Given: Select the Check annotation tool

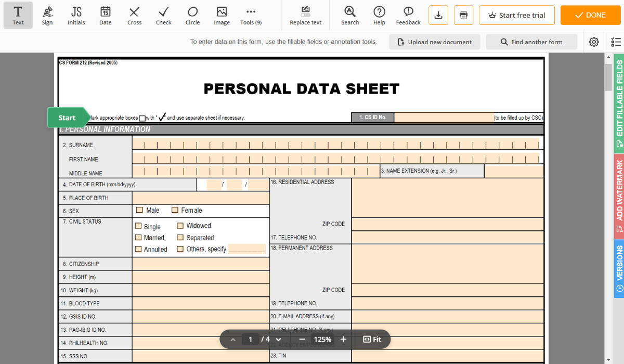Looking at the screenshot, I should point(163,15).
